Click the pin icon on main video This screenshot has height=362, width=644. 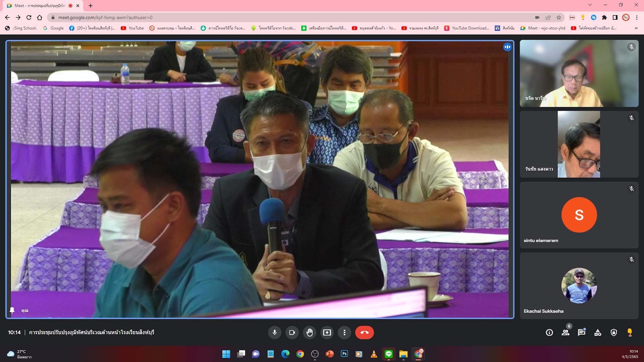coord(12,311)
